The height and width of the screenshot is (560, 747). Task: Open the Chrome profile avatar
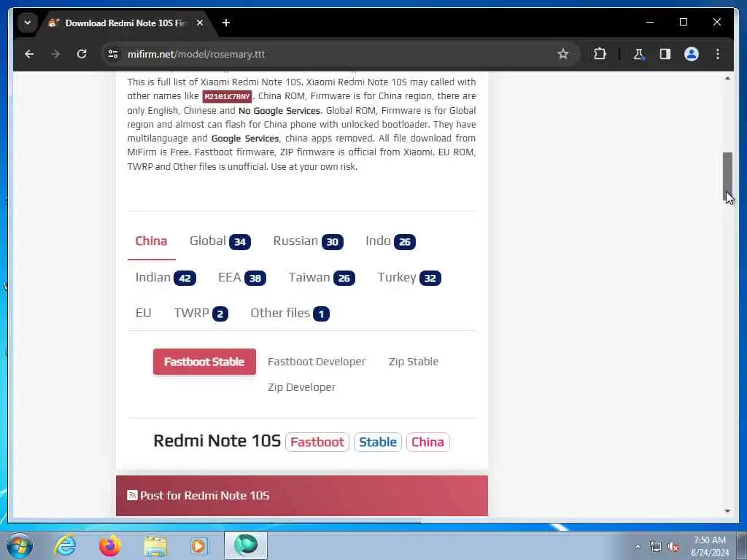[692, 54]
